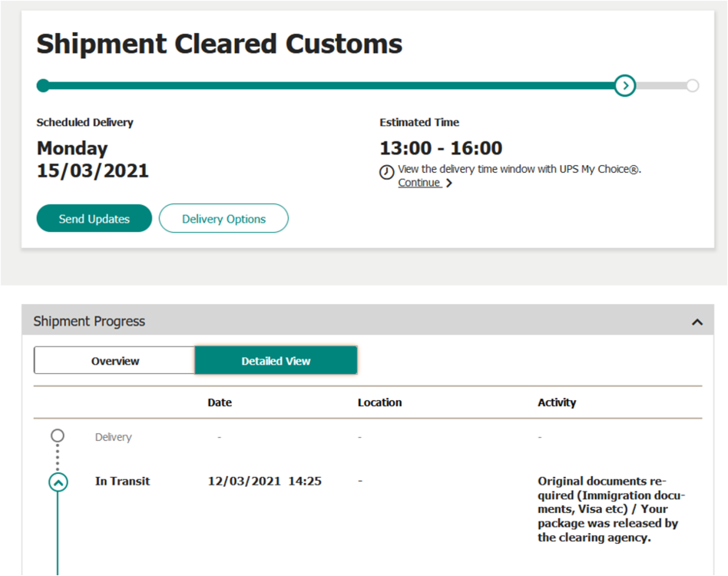Screen dimensions: 728x576
Task: Click the clock icon beside delivery time window
Action: click(387, 172)
